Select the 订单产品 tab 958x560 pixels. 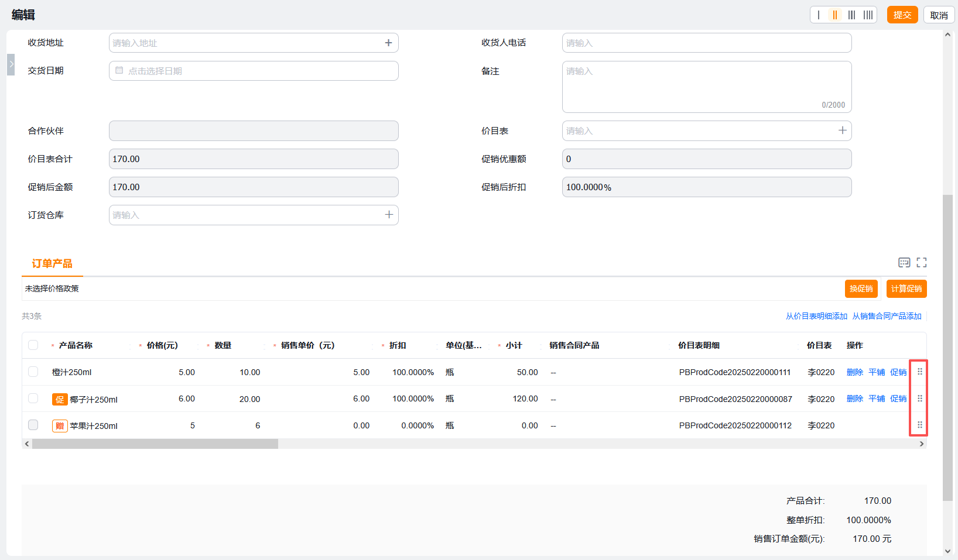point(52,264)
